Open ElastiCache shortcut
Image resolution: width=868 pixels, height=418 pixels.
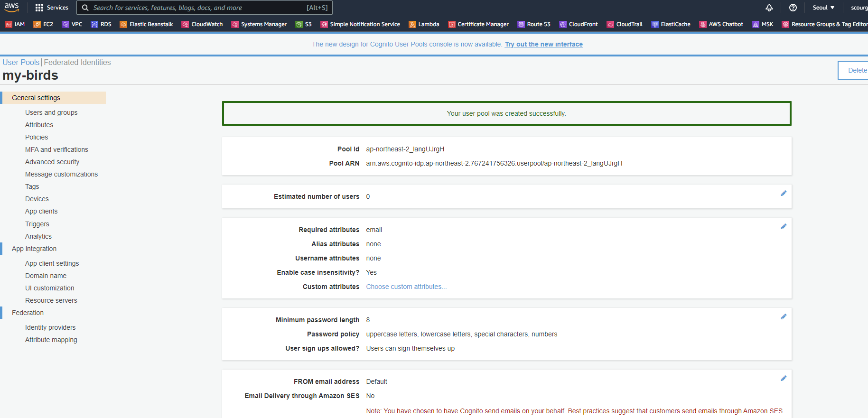click(x=671, y=24)
